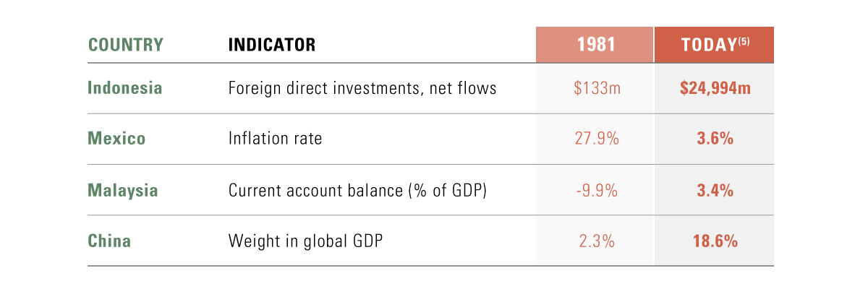Viewport: 868px width, 289px height.
Task: Select the 1981 column header
Action: pos(595,45)
